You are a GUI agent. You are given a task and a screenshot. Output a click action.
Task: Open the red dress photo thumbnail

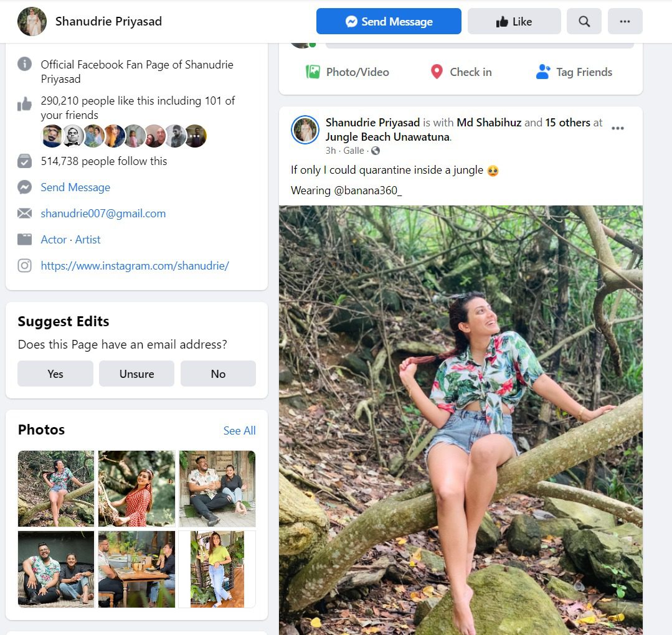136,489
